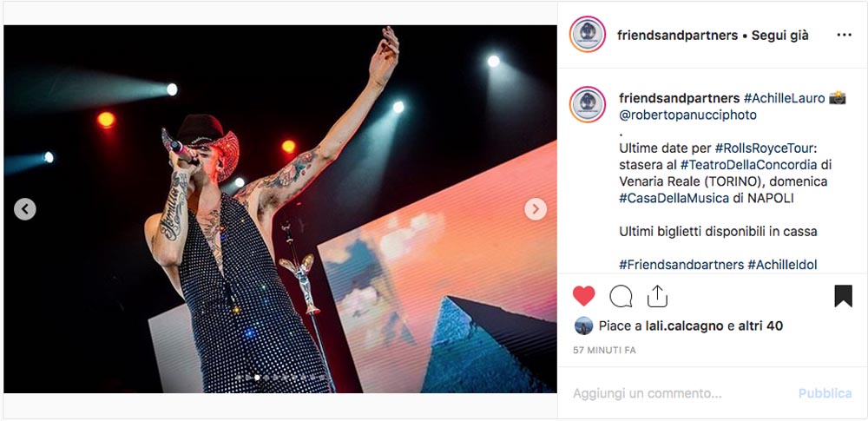Open the friendsandpartners avatar in the header

pos(588,35)
